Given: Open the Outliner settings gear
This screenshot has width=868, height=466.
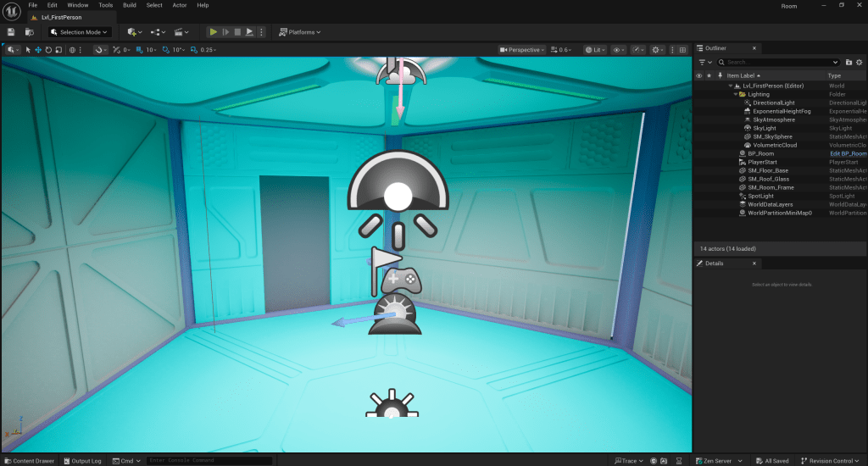Looking at the screenshot, I should tap(860, 62).
